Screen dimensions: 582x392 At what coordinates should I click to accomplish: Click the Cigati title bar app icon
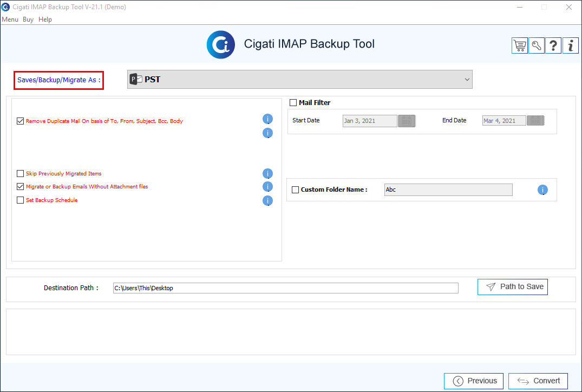click(5, 7)
